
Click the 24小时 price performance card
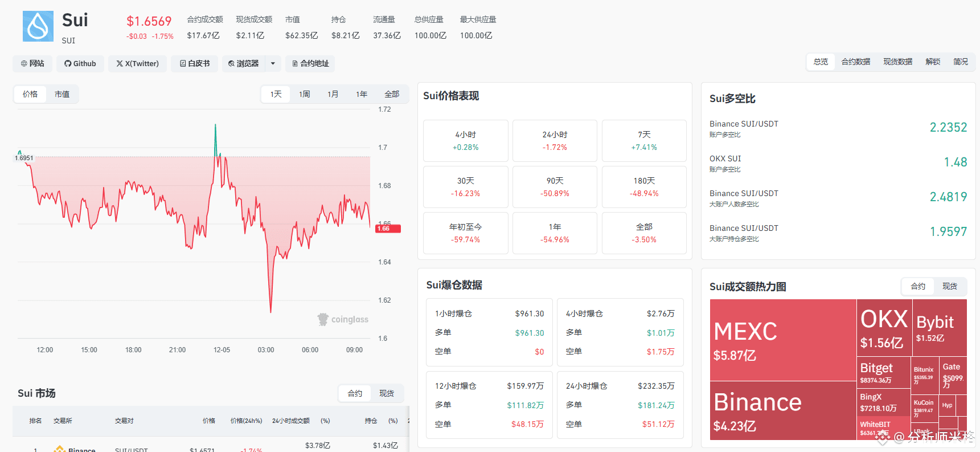555,141
